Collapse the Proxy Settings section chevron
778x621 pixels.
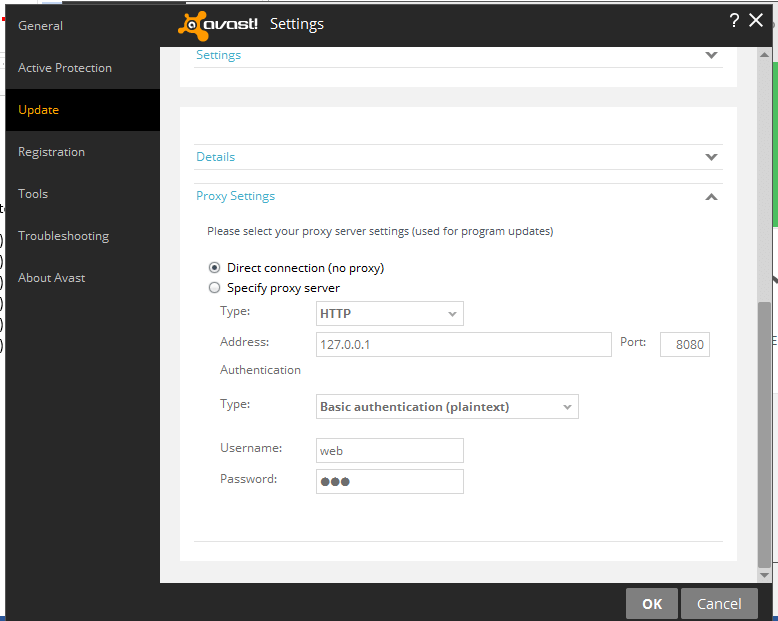click(x=711, y=197)
